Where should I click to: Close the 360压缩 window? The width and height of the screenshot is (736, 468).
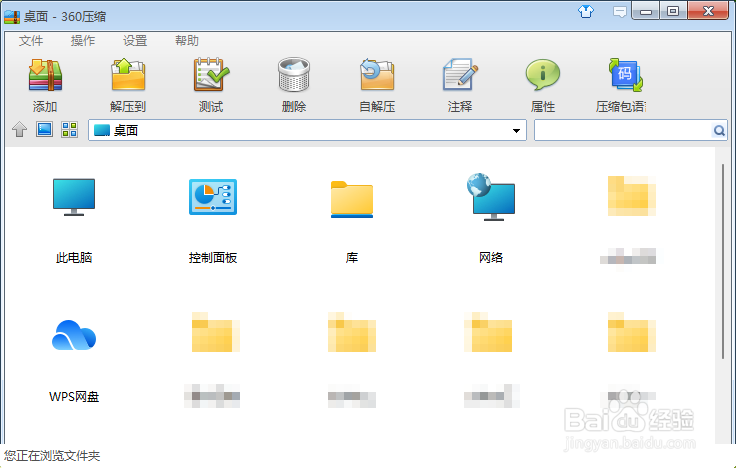point(708,11)
